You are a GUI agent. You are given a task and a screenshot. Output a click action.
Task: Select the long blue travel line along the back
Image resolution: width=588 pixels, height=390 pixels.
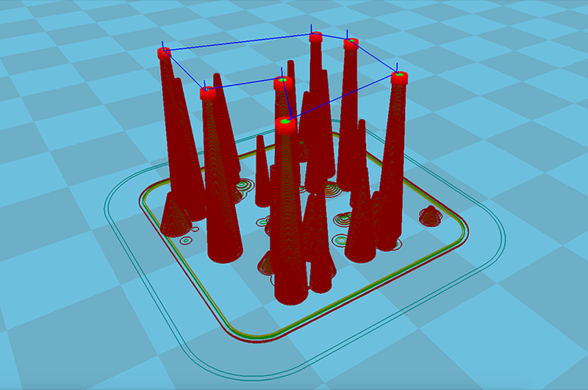point(239,43)
